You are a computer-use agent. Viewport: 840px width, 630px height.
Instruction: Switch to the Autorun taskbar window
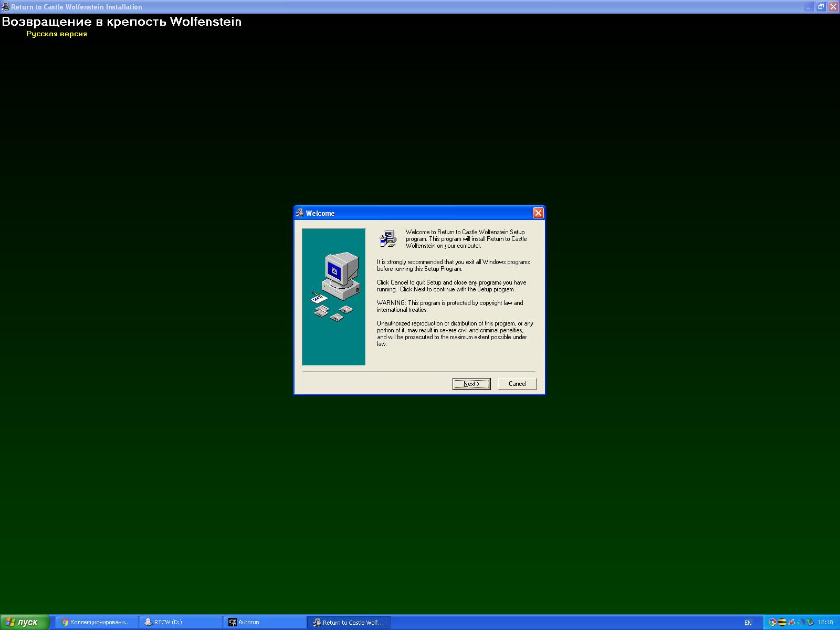coord(265,622)
